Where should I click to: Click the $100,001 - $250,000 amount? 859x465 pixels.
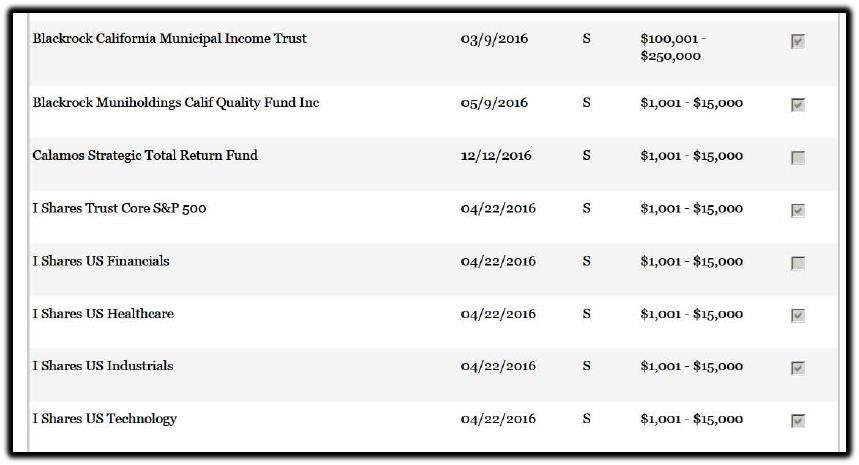tap(673, 47)
